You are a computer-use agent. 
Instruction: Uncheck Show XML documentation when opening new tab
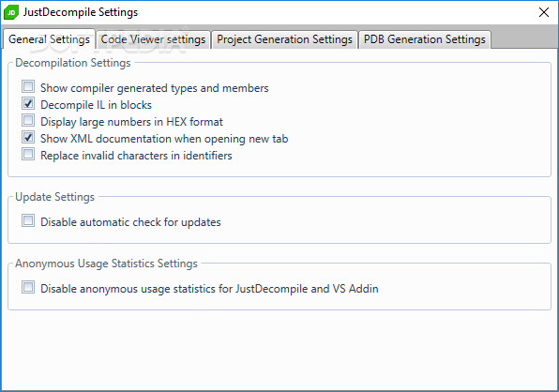click(x=28, y=137)
